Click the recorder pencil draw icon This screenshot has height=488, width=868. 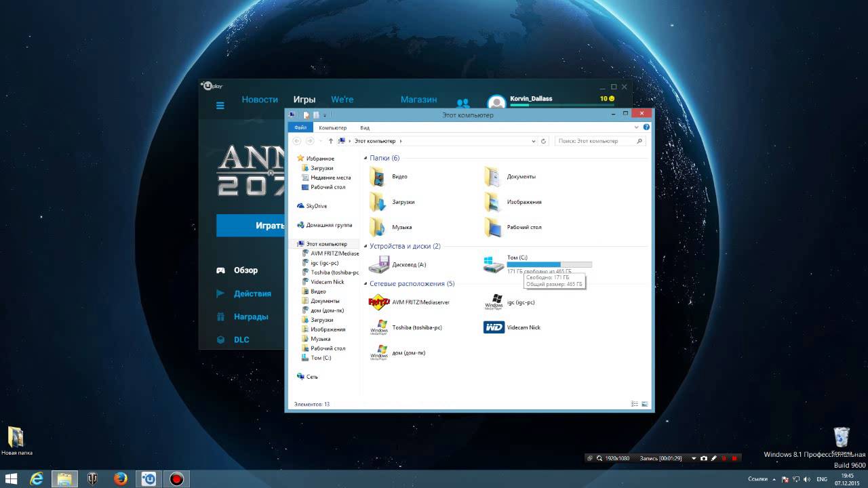713,459
